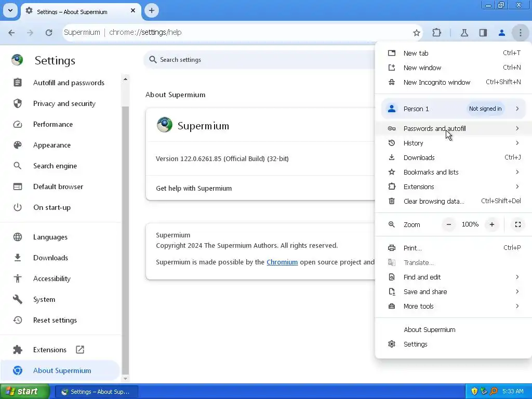Click the magnifier tray icon
532x399 pixels.
click(x=494, y=392)
